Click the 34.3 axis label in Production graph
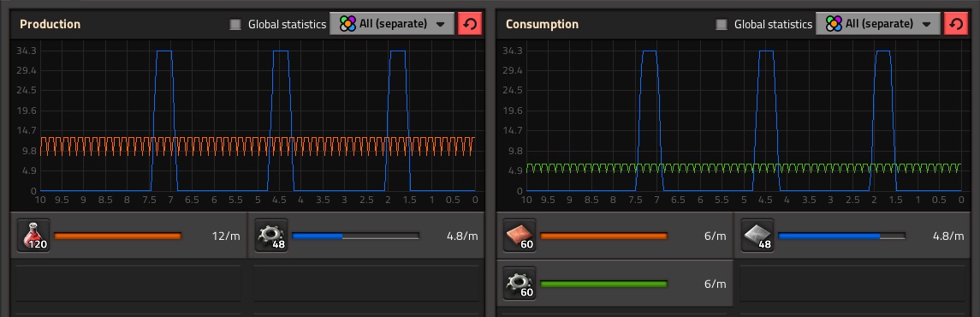 point(27,51)
